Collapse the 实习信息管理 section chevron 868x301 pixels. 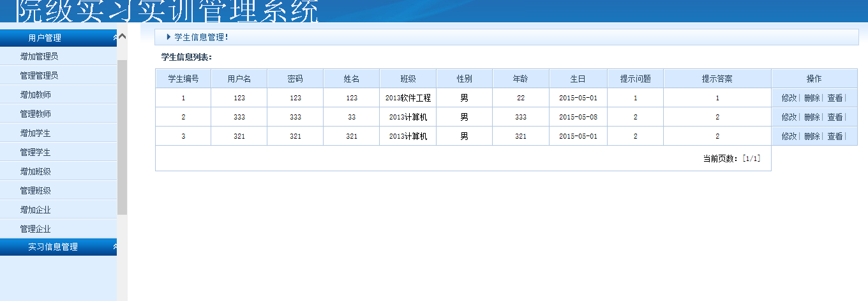click(x=114, y=247)
